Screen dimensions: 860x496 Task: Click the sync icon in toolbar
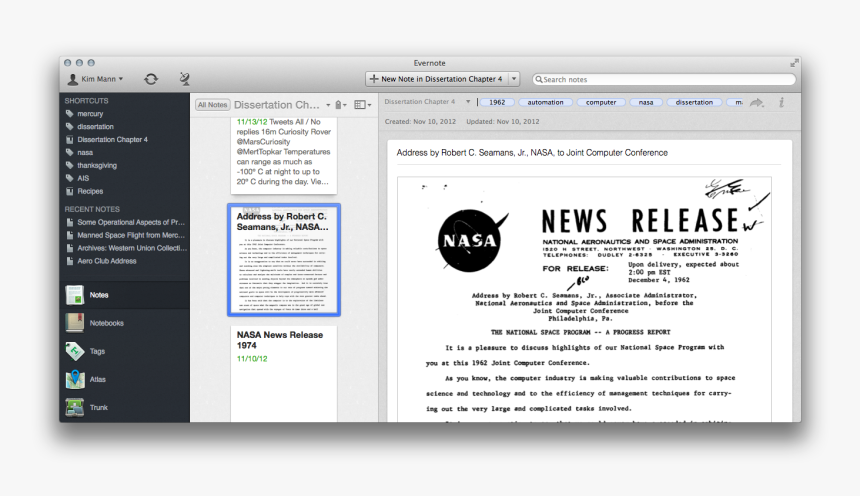151,79
